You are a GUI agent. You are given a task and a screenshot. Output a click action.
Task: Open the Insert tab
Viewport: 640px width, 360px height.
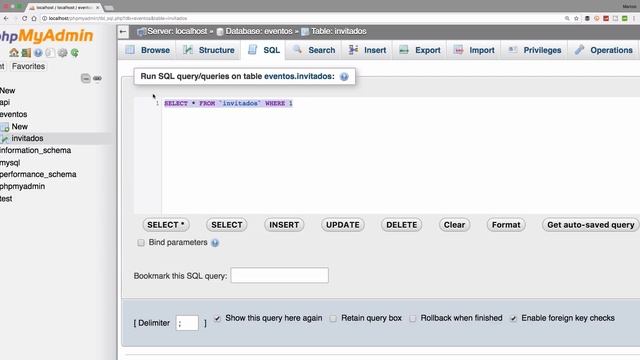[367, 50]
